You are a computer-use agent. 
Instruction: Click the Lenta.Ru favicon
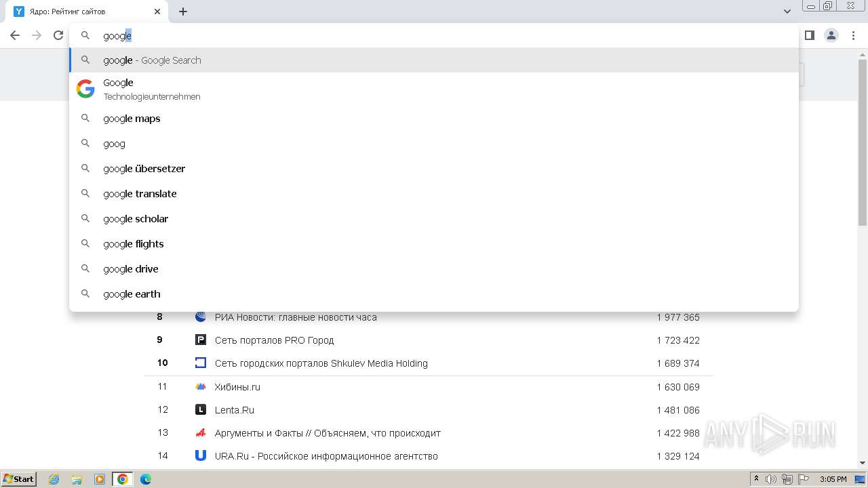[x=201, y=409]
